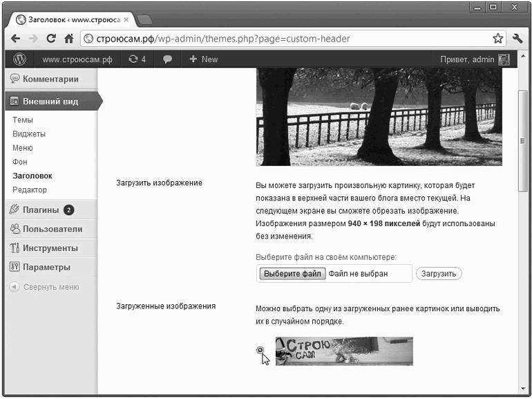Open comments bubble in admin bar
532x399 pixels.
point(167,59)
